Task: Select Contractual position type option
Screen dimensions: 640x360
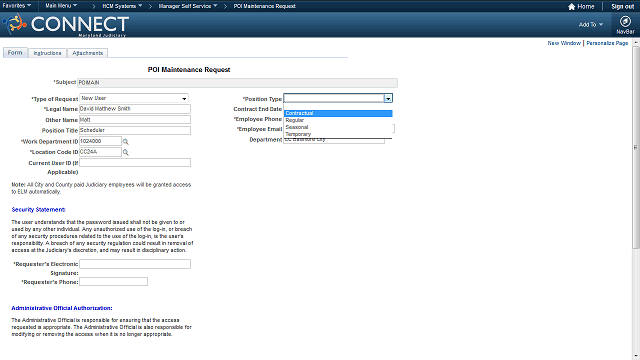Action: pyautogui.click(x=338, y=113)
